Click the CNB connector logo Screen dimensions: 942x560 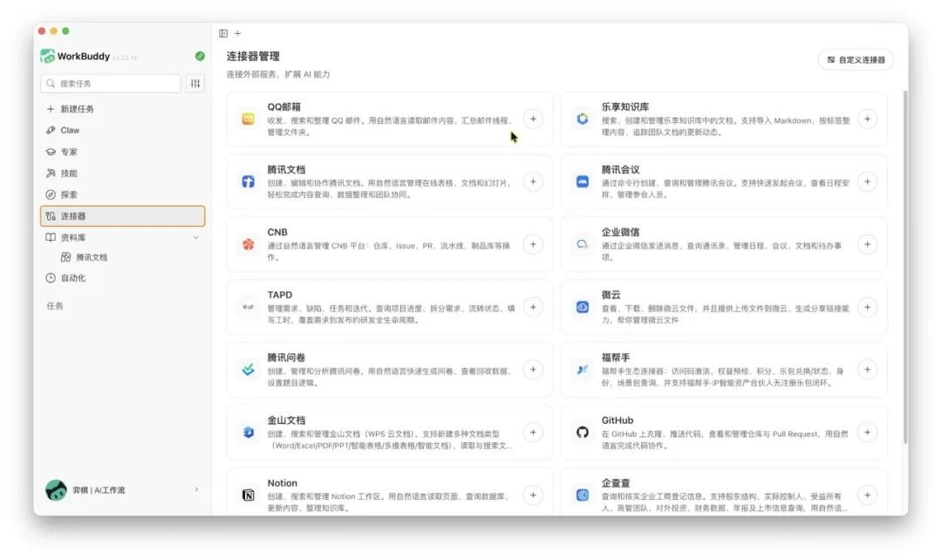tap(248, 244)
